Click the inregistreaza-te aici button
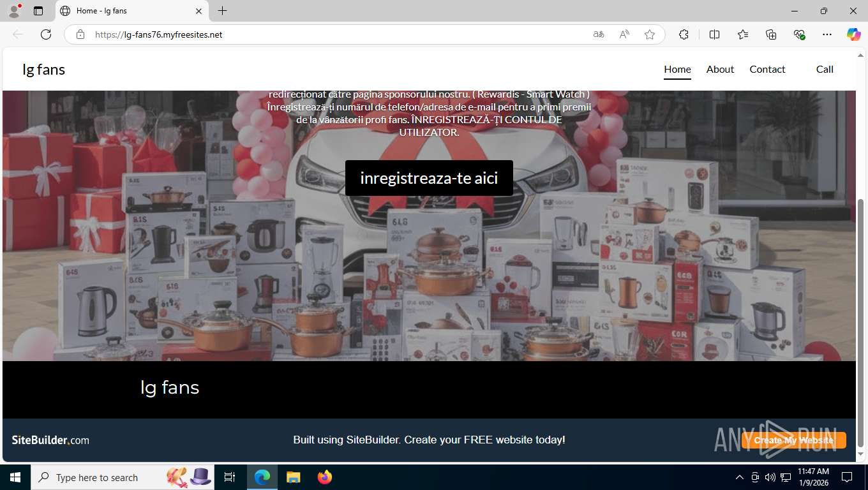Screen dimensions: 868x490 coord(429,178)
